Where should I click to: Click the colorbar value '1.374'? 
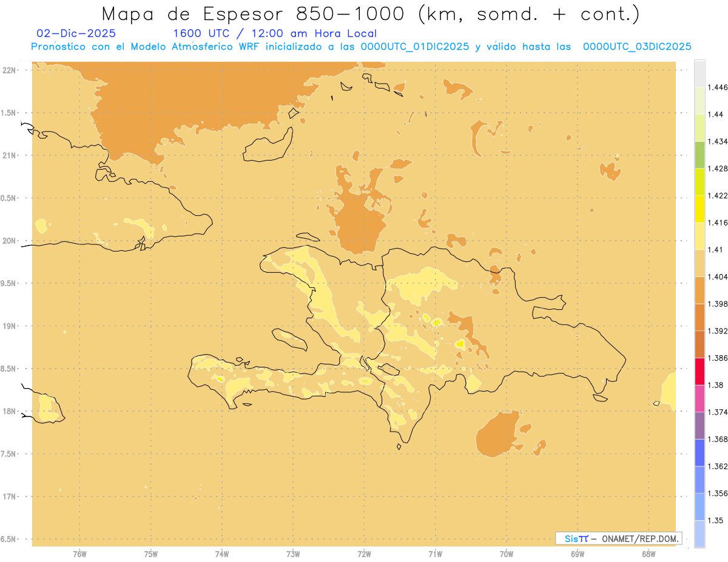(719, 412)
